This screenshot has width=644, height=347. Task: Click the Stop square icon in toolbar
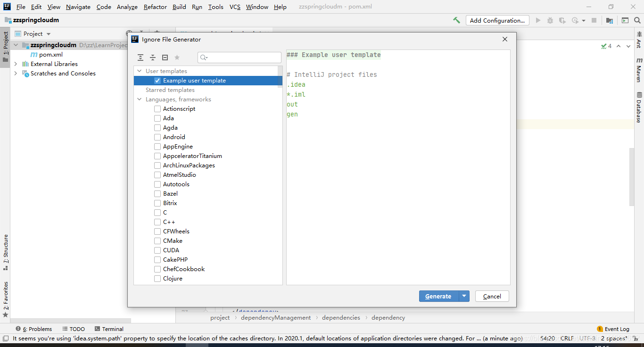594,20
